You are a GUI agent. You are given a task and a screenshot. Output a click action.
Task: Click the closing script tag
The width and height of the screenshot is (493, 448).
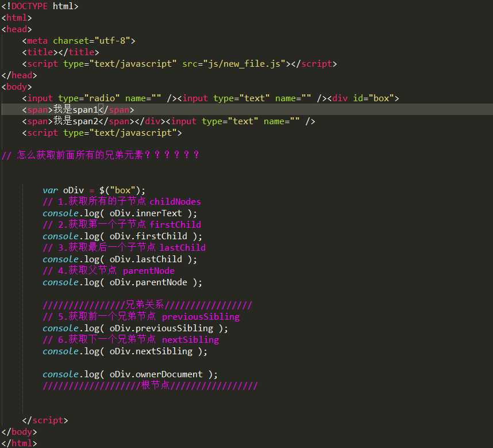pyautogui.click(x=45, y=420)
